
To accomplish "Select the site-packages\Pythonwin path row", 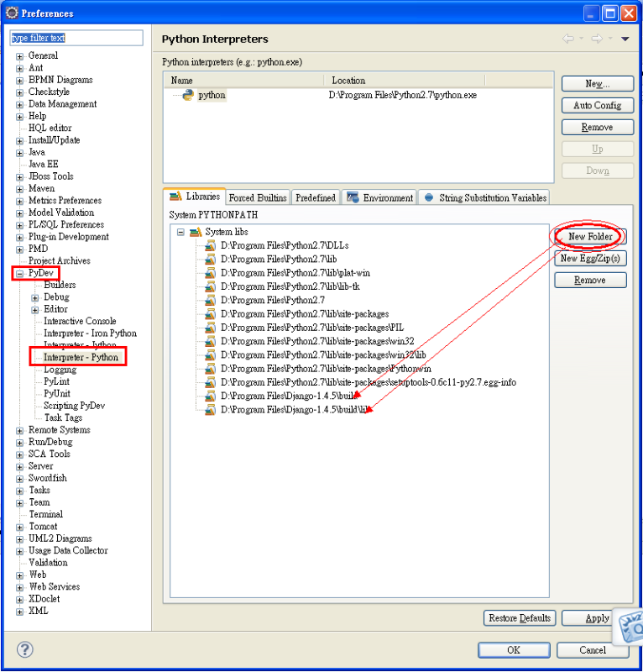I will click(x=326, y=369).
